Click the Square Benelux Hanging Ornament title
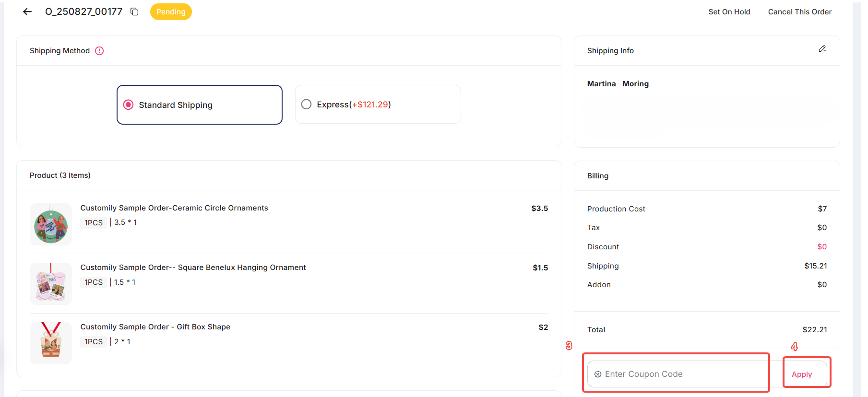This screenshot has width=868, height=397. 193,268
